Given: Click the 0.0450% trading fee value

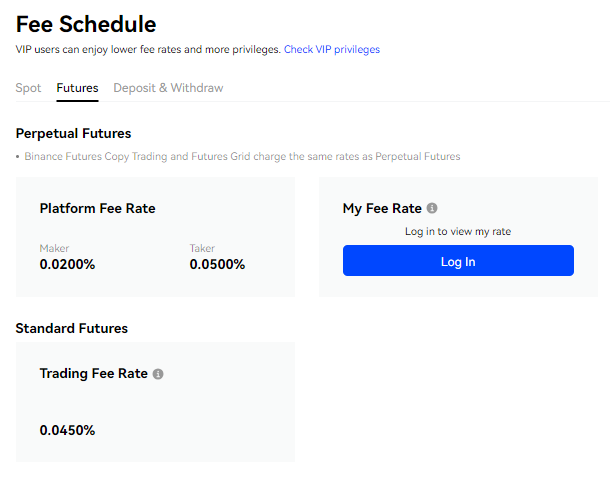Looking at the screenshot, I should click(67, 430).
